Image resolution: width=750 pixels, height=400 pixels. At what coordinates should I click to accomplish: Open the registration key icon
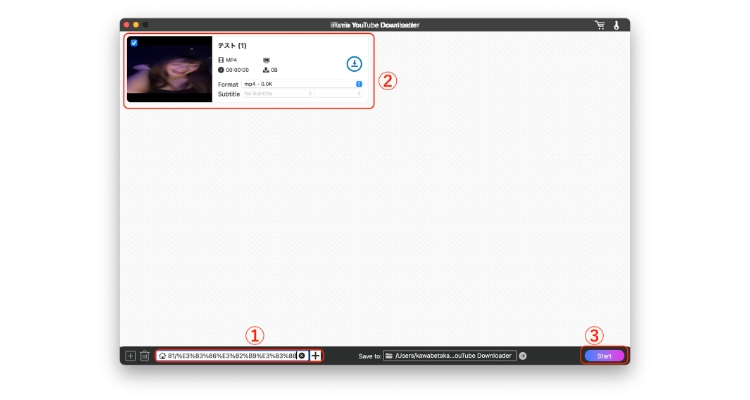tap(617, 25)
